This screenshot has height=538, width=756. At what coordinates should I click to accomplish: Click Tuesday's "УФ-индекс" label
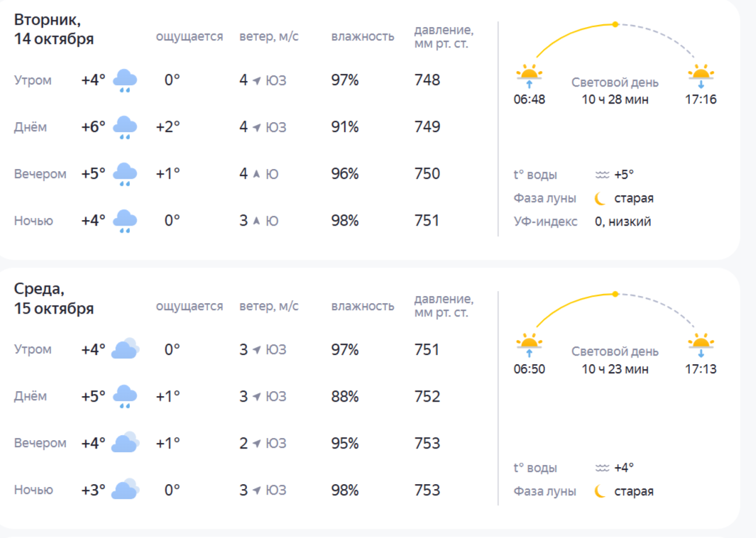tap(546, 221)
